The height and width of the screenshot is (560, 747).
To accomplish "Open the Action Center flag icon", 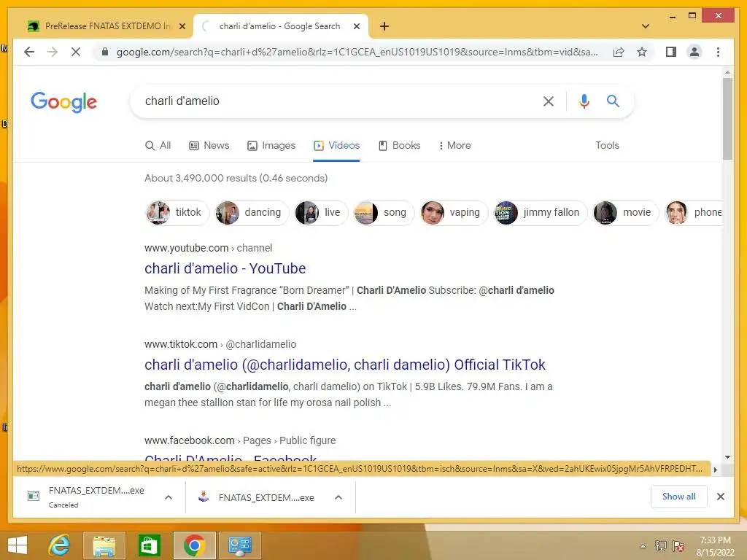I will (x=678, y=546).
